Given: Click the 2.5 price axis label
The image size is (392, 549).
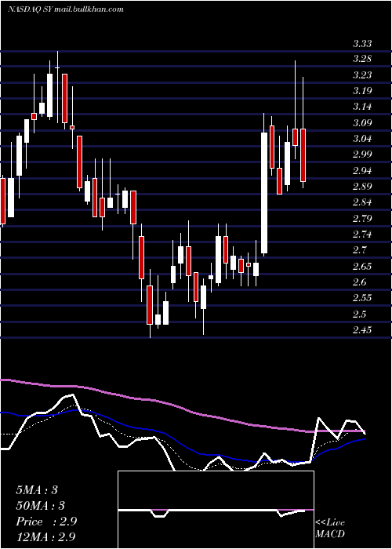Looking at the screenshot, I should [359, 314].
